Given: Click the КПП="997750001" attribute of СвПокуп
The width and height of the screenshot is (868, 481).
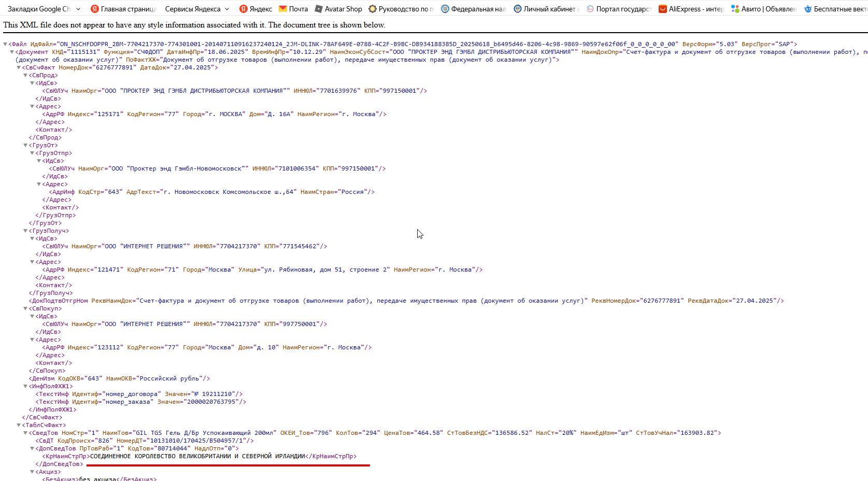Looking at the screenshot, I should click(294, 324).
